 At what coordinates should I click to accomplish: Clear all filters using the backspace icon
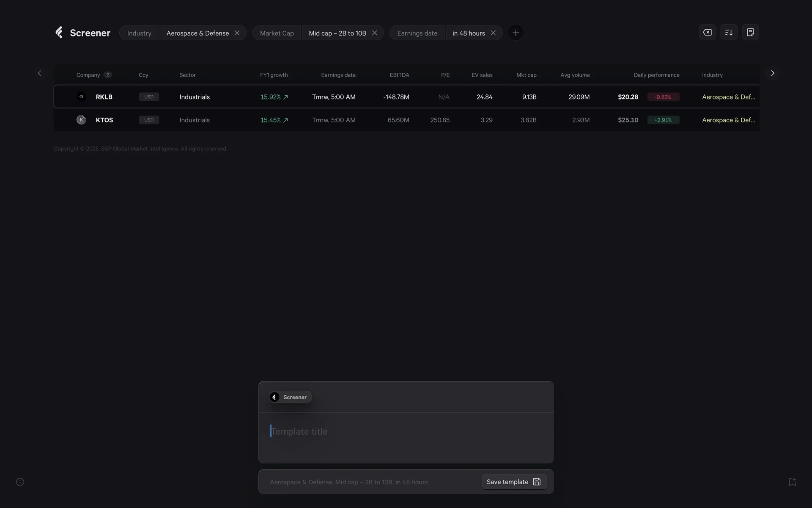(707, 32)
